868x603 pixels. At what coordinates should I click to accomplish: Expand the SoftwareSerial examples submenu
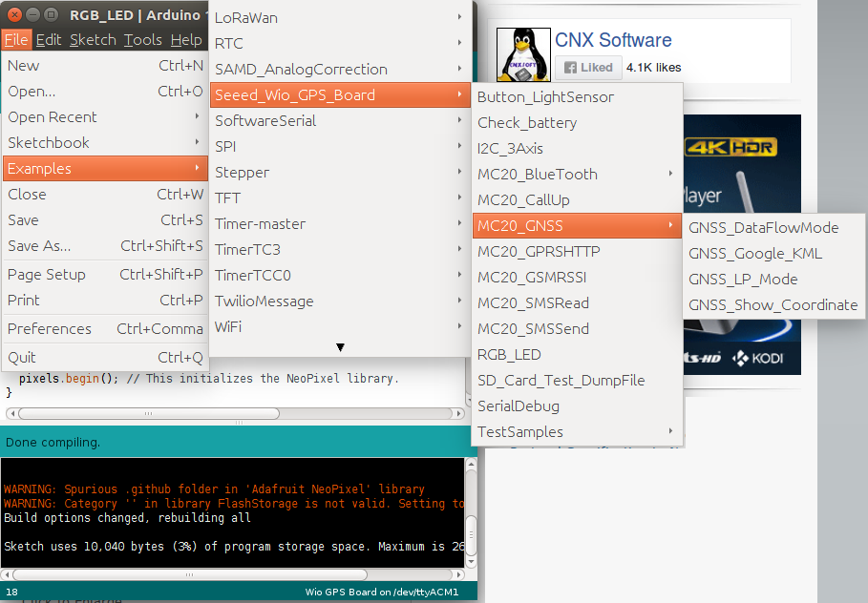[340, 120]
